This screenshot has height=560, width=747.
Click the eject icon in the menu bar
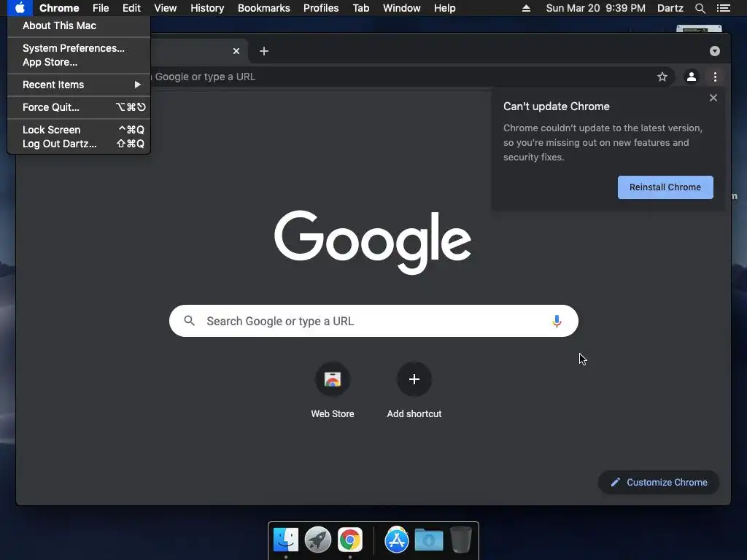point(526,8)
